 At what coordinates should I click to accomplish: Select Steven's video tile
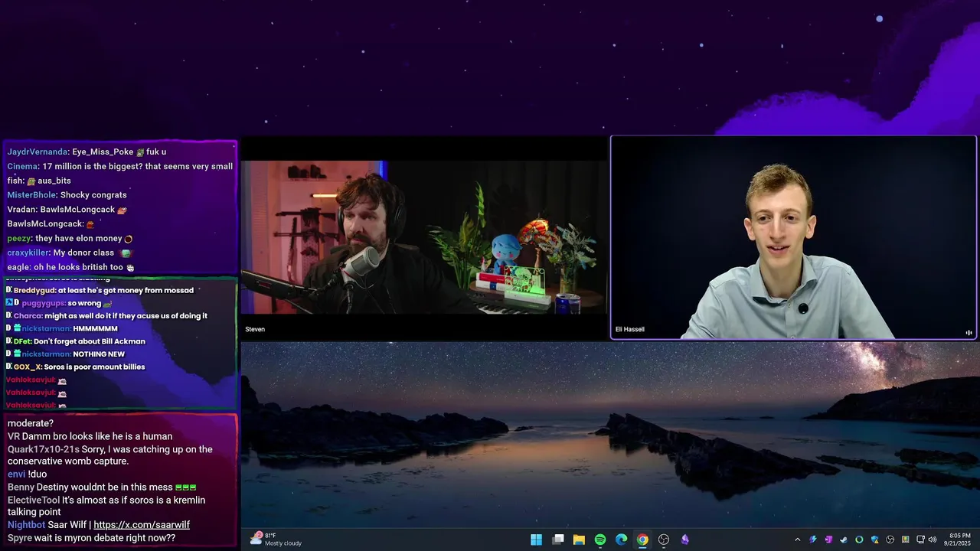click(x=425, y=237)
